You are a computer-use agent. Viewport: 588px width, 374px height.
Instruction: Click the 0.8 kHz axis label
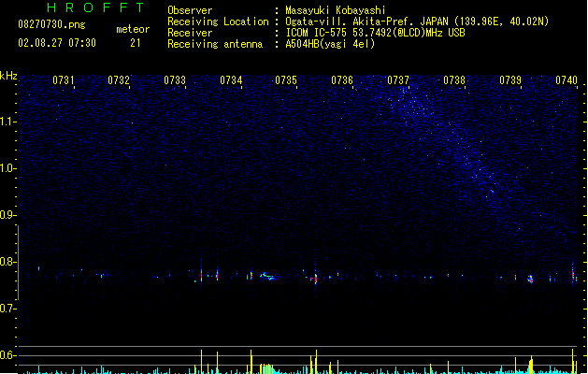[x=7, y=262]
